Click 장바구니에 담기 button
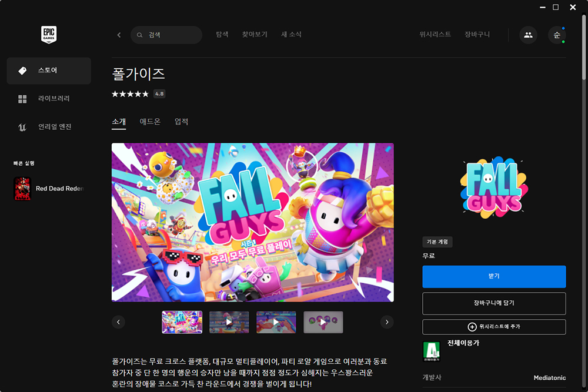588x392 pixels. (494, 304)
